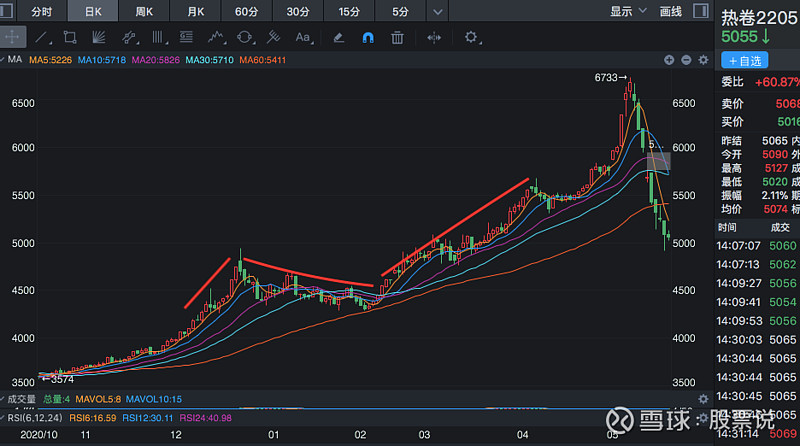This screenshot has width=800, height=446.
Task: Select the rectangle shape tool
Action: click(x=70, y=37)
